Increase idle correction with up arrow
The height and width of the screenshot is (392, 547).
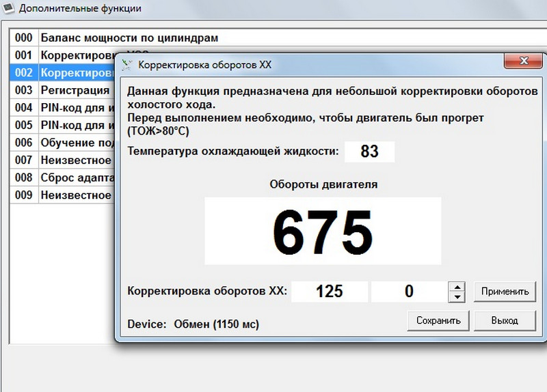[x=457, y=286]
